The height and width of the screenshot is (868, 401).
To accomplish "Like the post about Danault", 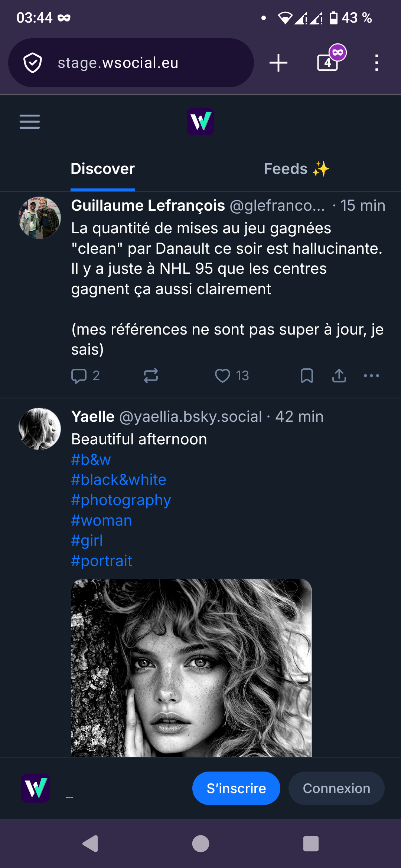I will click(x=223, y=376).
